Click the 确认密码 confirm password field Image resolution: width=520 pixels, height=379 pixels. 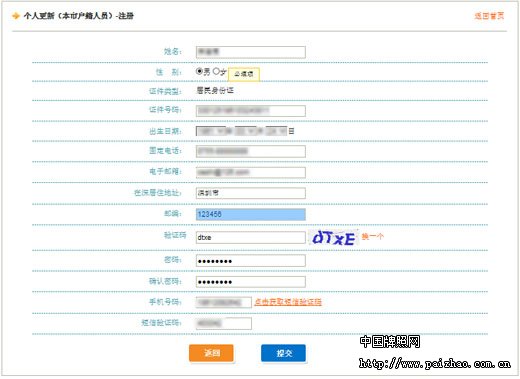(251, 282)
